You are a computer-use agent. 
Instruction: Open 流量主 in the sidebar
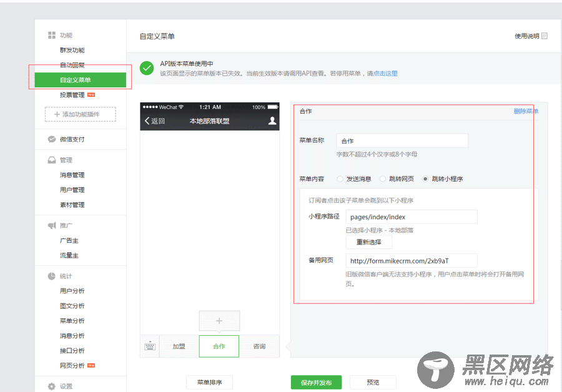pyautogui.click(x=69, y=255)
